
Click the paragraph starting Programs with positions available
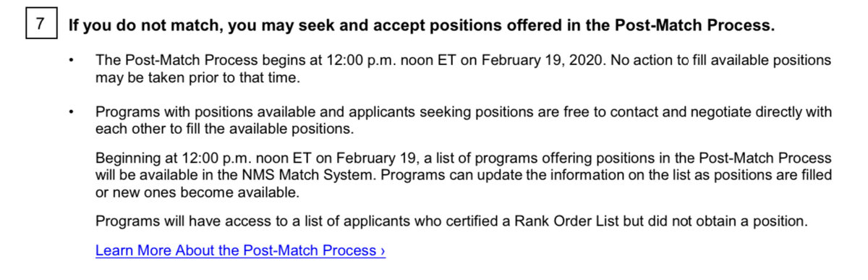[464, 121]
